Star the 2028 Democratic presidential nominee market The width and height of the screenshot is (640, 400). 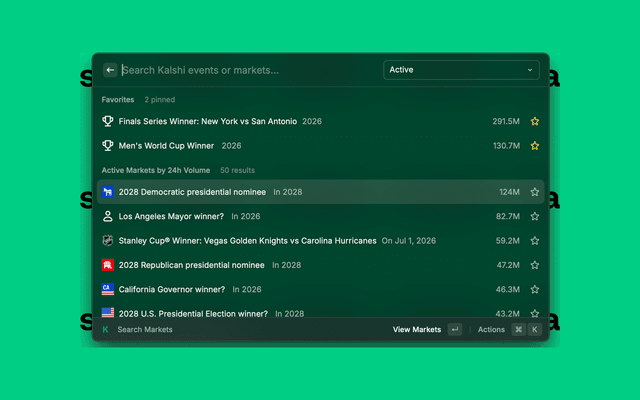point(535,192)
